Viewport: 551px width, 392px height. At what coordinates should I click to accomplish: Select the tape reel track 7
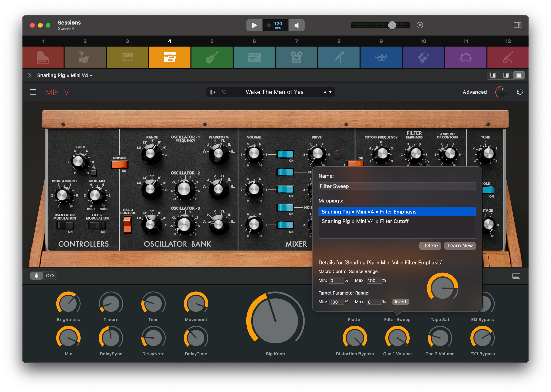296,57
